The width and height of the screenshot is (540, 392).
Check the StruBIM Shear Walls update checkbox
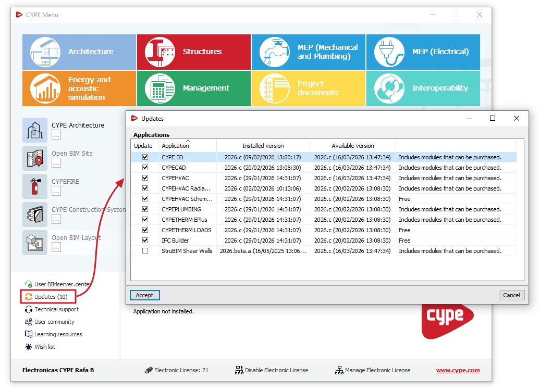[145, 251]
